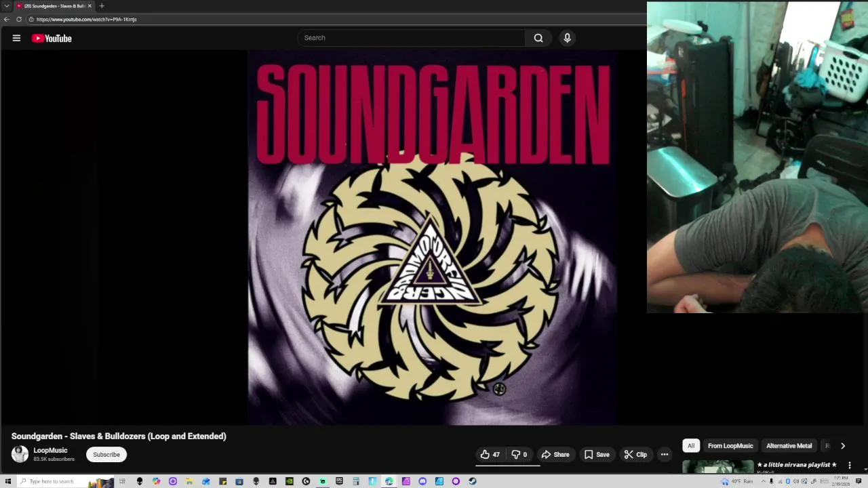Subscribe to the LoopMusic channel

point(106,454)
